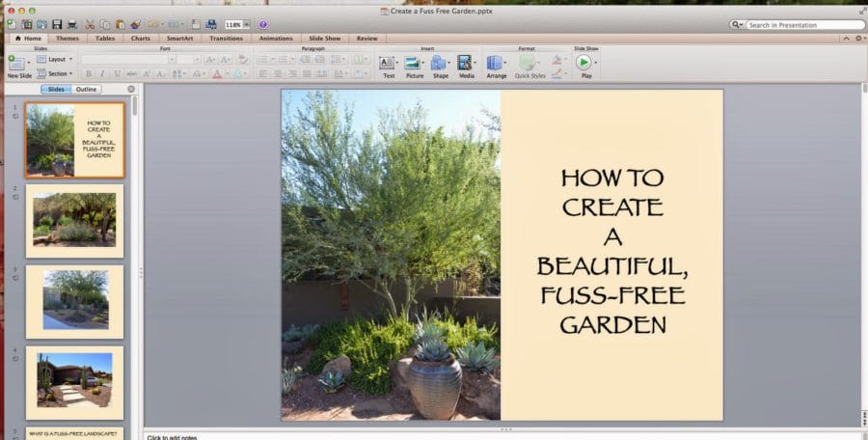Open the font size combo box

(x=189, y=59)
